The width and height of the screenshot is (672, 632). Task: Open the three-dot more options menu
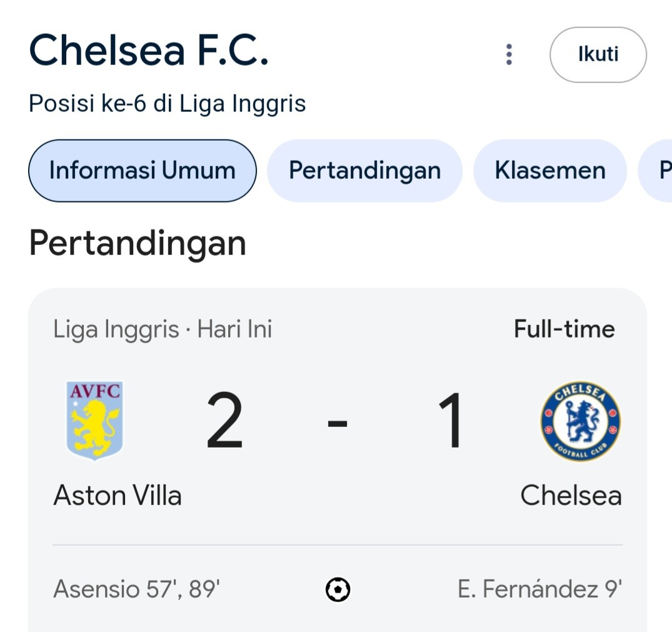click(x=509, y=54)
